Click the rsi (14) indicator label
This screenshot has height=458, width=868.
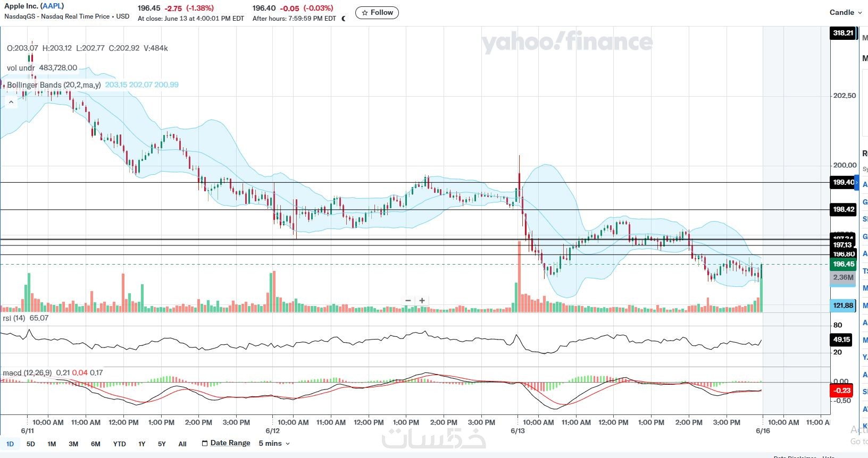pyautogui.click(x=14, y=318)
